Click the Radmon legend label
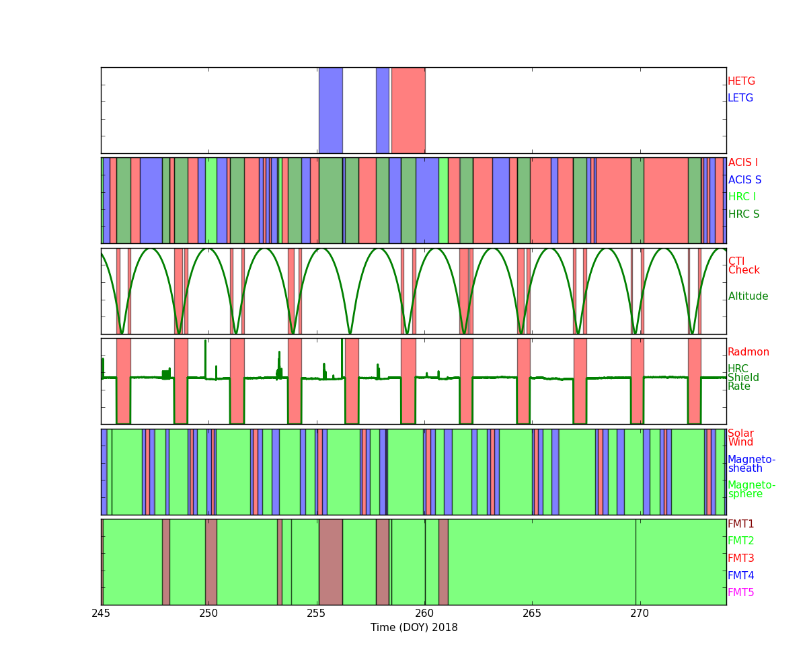807x672 pixels. pyautogui.click(x=748, y=352)
